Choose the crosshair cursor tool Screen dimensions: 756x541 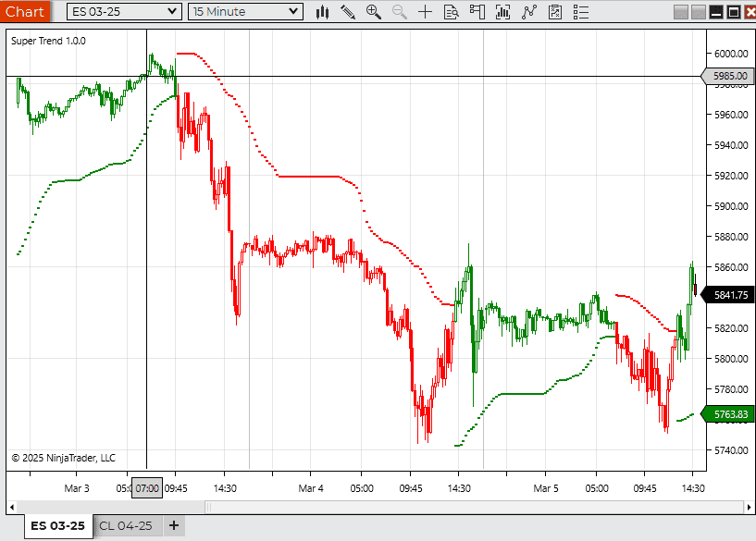coord(425,12)
